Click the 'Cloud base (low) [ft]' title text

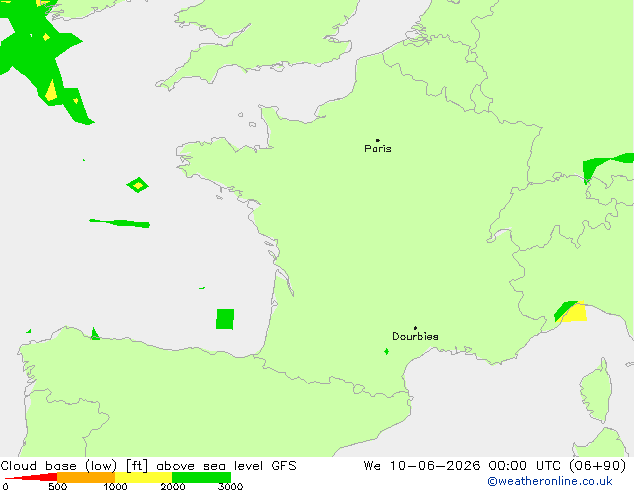(74, 466)
